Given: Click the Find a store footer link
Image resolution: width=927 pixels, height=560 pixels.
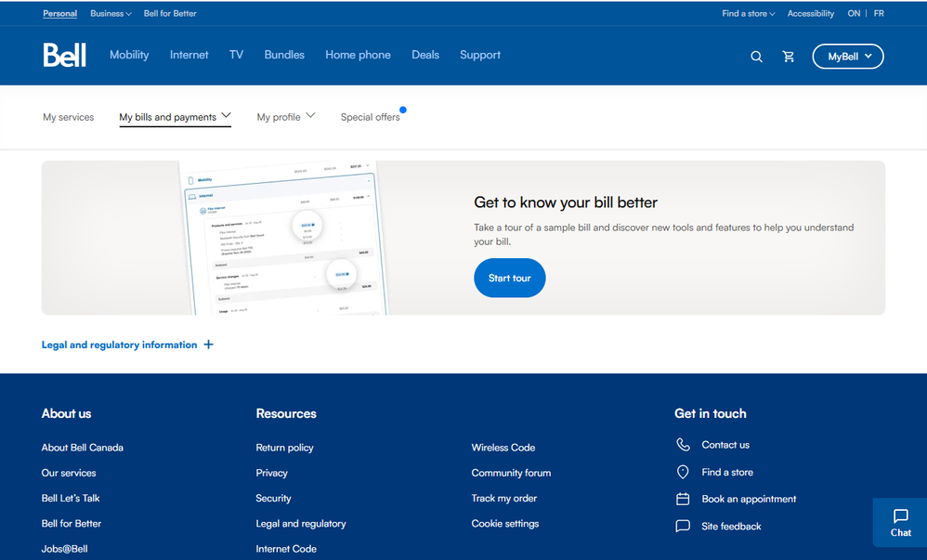Looking at the screenshot, I should 727,472.
